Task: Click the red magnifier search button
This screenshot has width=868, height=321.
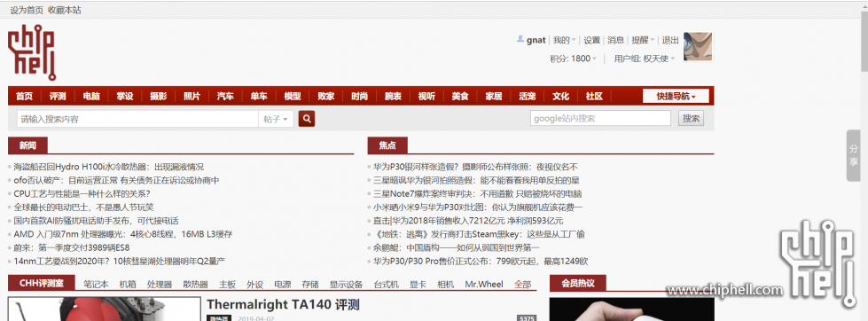Action: click(x=307, y=119)
